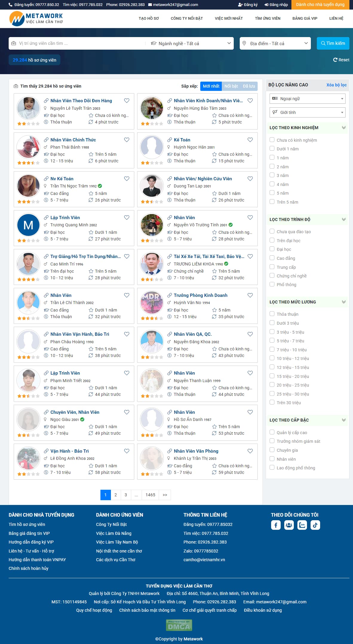353x644 pixels.
Task: Click the 'Xóa bộ lọc' link
Action: (x=336, y=85)
